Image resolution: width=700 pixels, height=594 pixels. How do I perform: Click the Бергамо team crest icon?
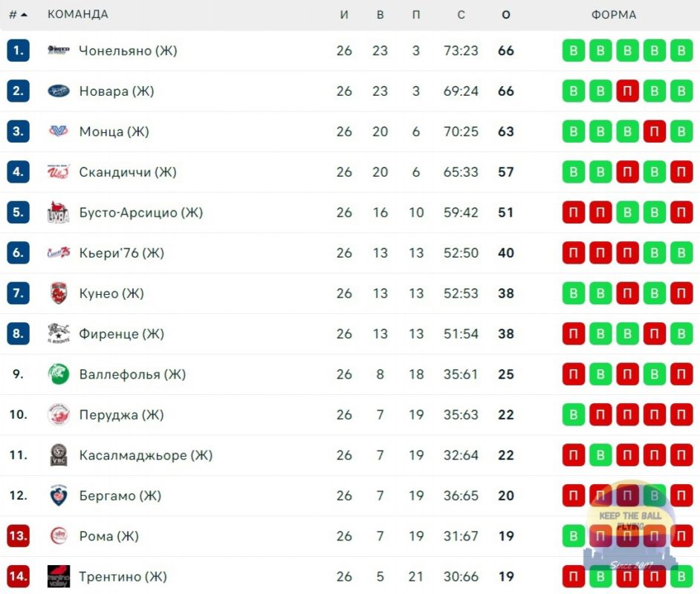(x=59, y=495)
